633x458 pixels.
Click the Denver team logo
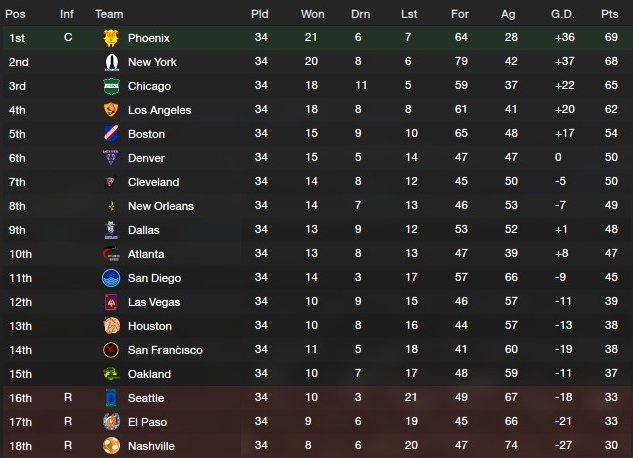tap(111, 157)
